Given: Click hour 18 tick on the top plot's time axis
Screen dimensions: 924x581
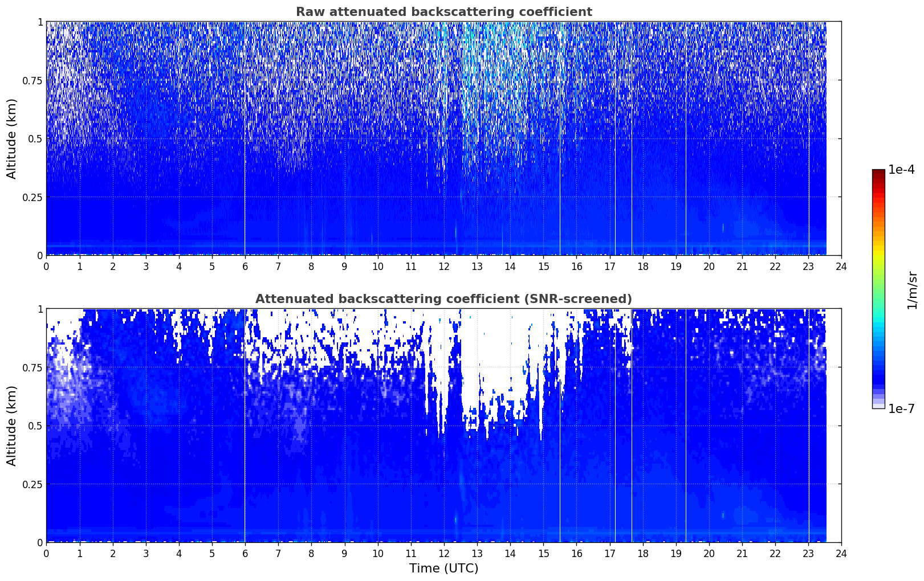Looking at the screenshot, I should coord(642,266).
